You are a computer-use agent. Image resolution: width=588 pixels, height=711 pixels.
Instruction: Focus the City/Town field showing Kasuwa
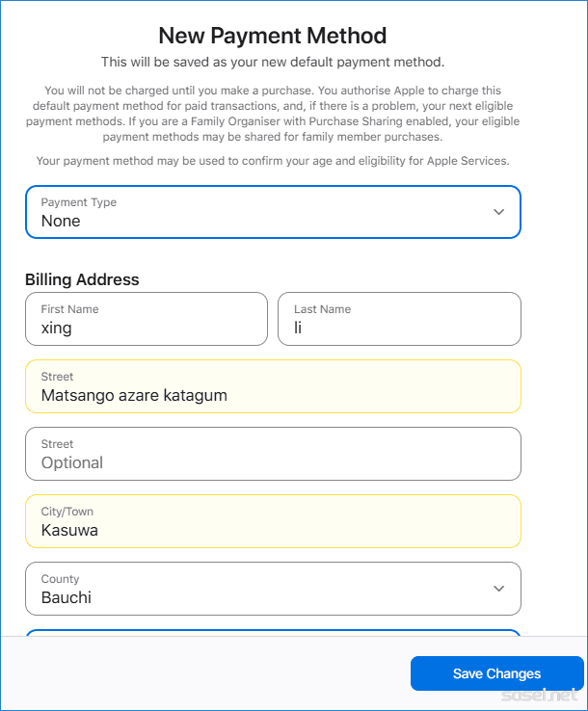(273, 521)
